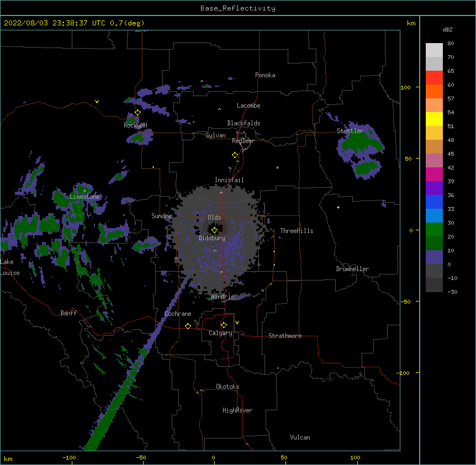This screenshot has width=476, height=465.
Task: Click the Strathmore town label
Action: [x=285, y=336]
